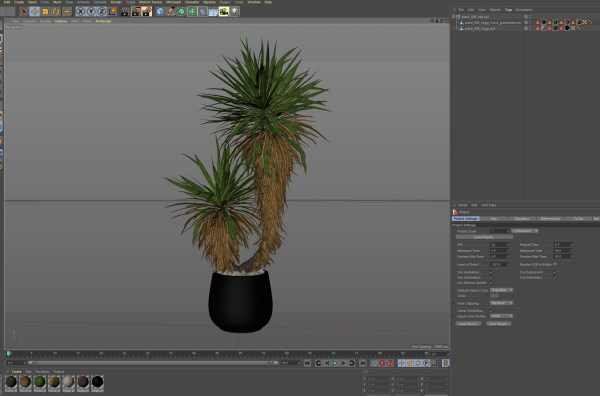This screenshot has height=396, width=600.
Task: Toggle Use Generators checkbox
Action: (492, 277)
